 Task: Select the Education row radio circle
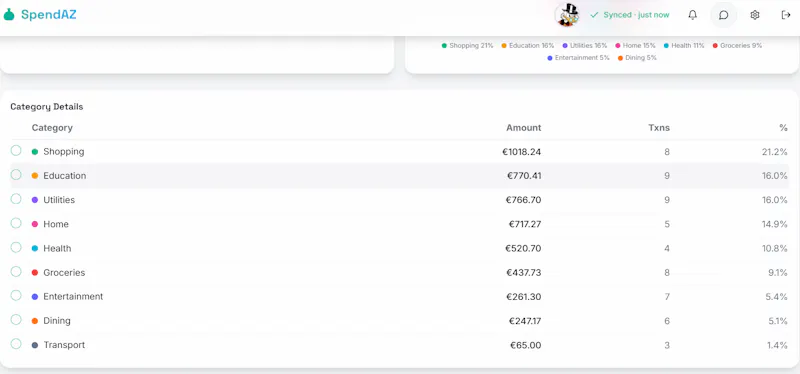[16, 175]
